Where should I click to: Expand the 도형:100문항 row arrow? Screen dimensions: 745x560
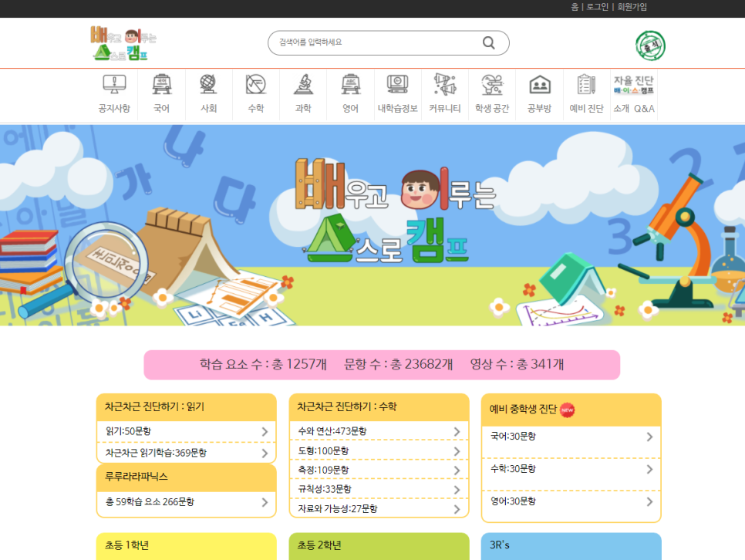(x=457, y=451)
